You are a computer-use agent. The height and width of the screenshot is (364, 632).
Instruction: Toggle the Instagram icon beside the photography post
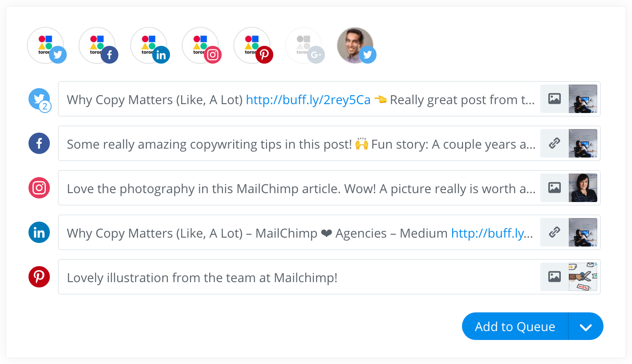[39, 188]
